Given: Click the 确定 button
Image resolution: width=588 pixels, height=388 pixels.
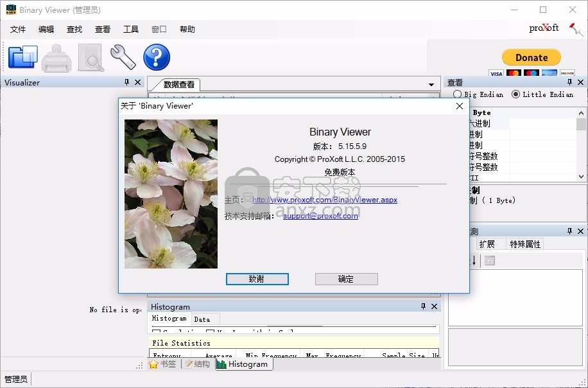Looking at the screenshot, I should point(346,279).
